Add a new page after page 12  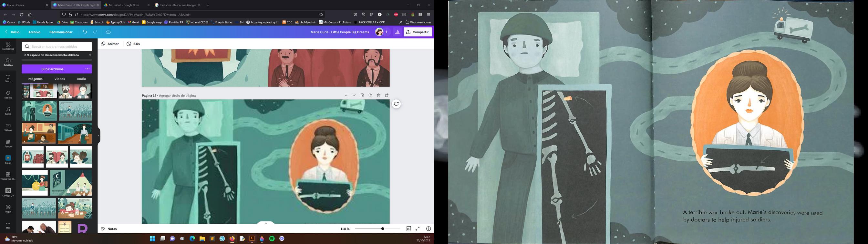click(x=387, y=96)
